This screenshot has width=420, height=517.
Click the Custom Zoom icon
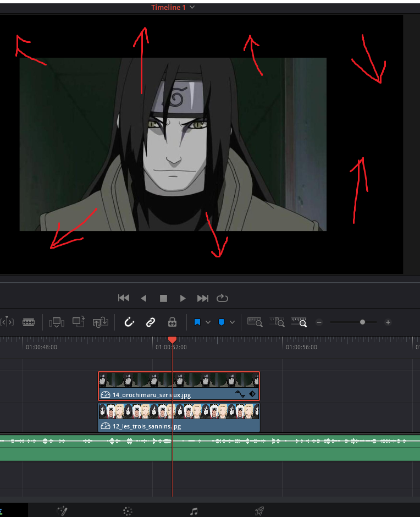299,322
